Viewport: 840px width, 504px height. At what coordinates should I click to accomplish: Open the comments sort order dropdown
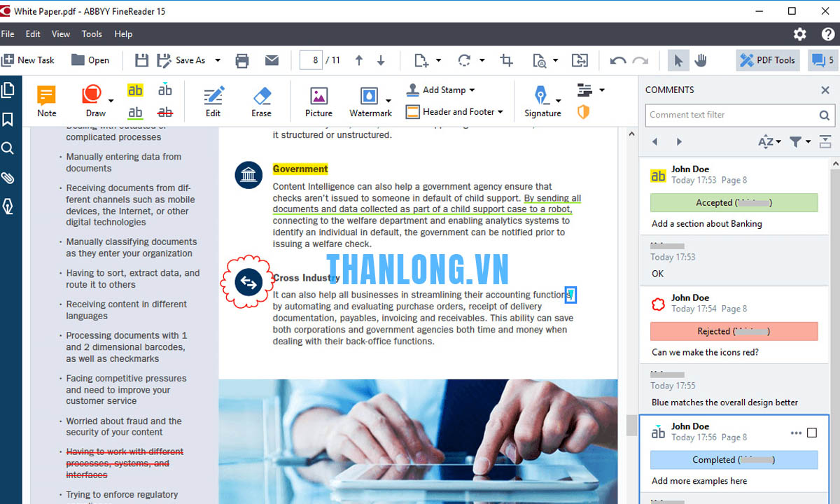coord(769,141)
